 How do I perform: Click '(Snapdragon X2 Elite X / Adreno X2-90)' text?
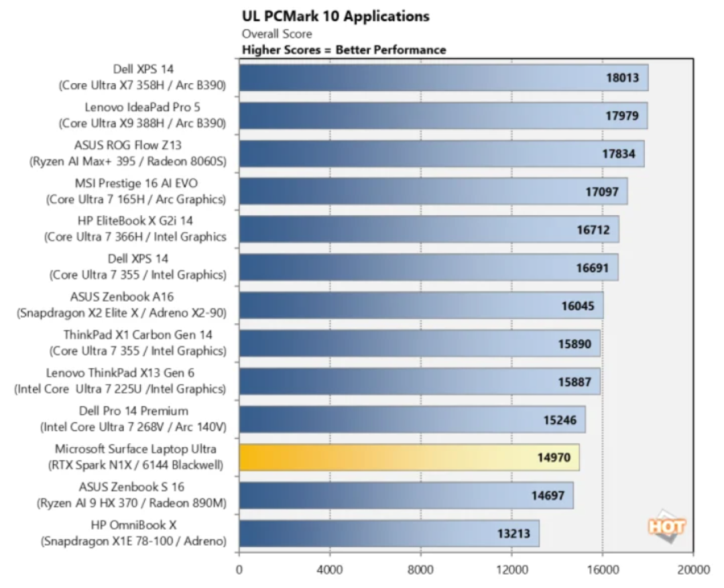[x=122, y=313]
